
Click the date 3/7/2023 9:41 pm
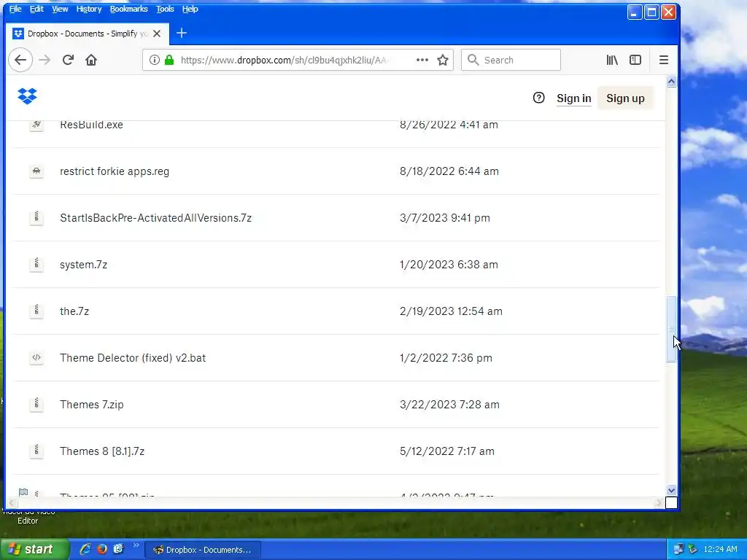(x=445, y=218)
